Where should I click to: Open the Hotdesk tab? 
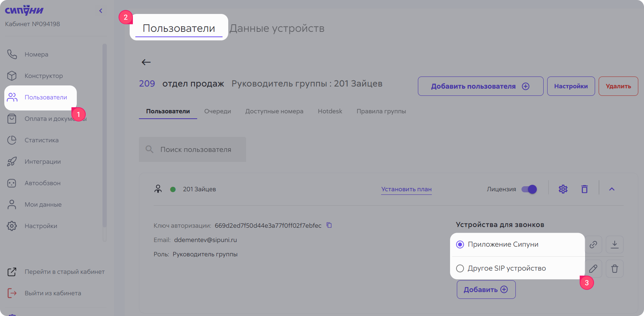point(330,111)
